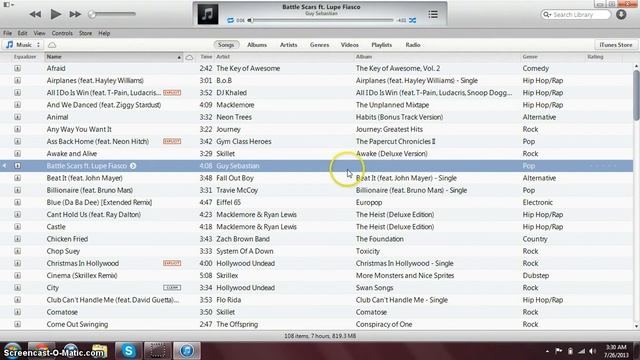Open equalizer preset icon for Cinema row

pyautogui.click(x=18, y=276)
